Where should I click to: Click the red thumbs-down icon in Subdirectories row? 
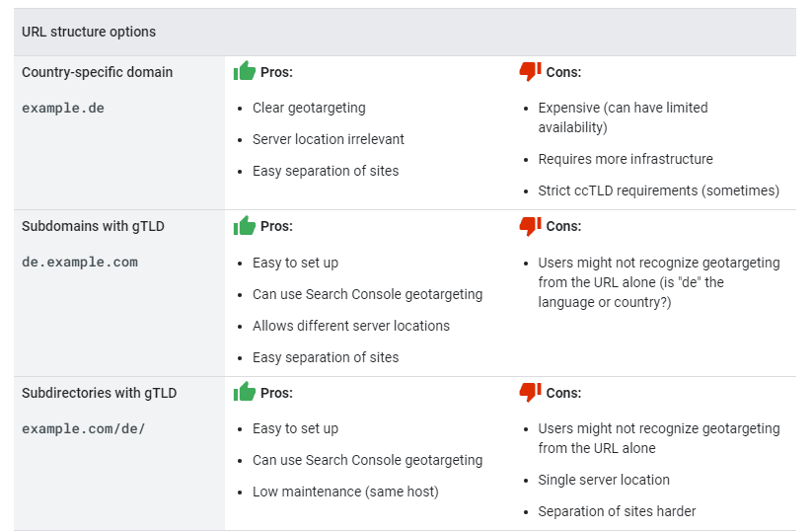(530, 392)
